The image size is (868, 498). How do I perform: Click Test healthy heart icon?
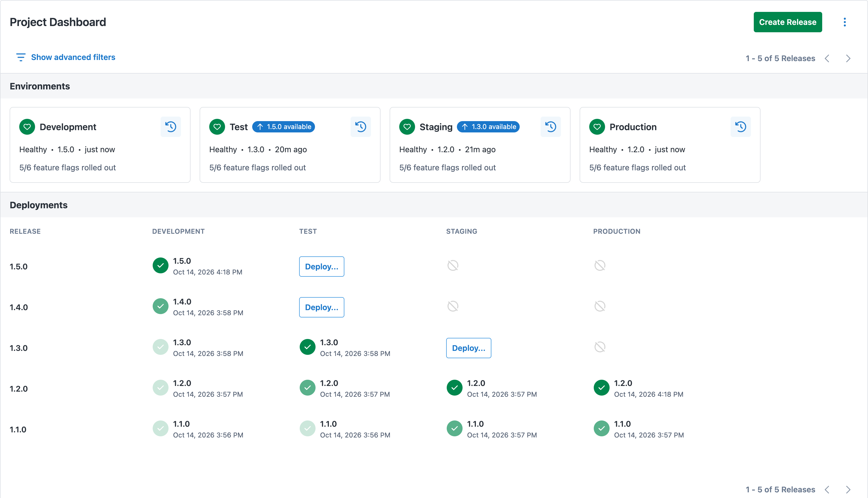(x=217, y=127)
